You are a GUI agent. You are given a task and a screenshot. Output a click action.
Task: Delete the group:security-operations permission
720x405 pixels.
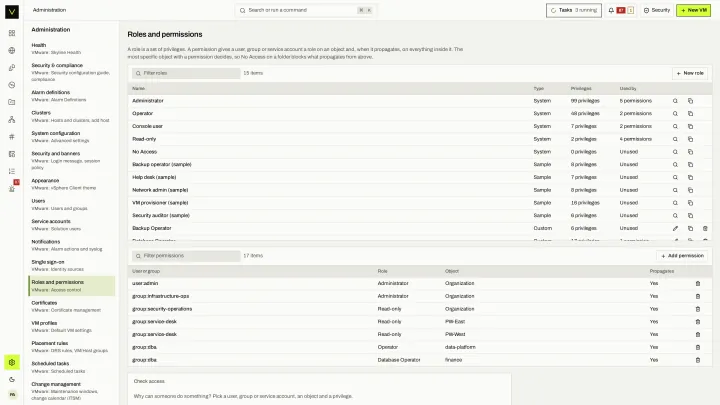coord(698,309)
